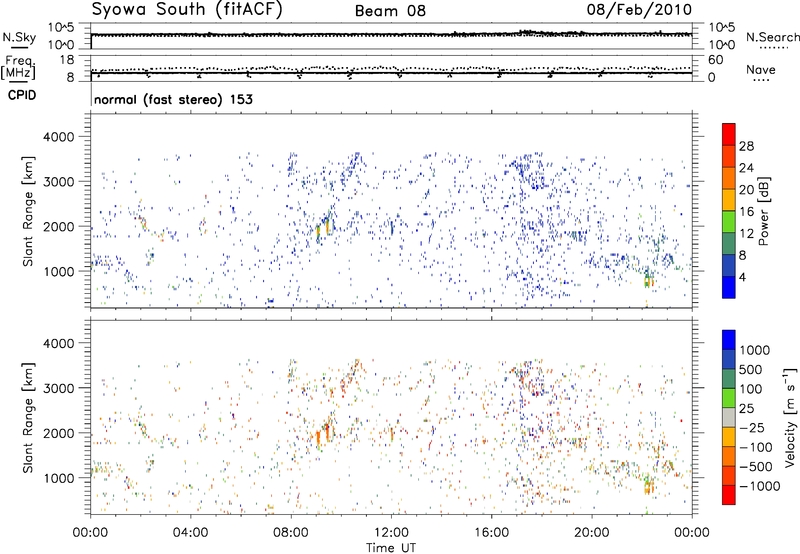The height and width of the screenshot is (554, 800).
Task: Click the 'Time UT' axis label
Action: coord(391,548)
